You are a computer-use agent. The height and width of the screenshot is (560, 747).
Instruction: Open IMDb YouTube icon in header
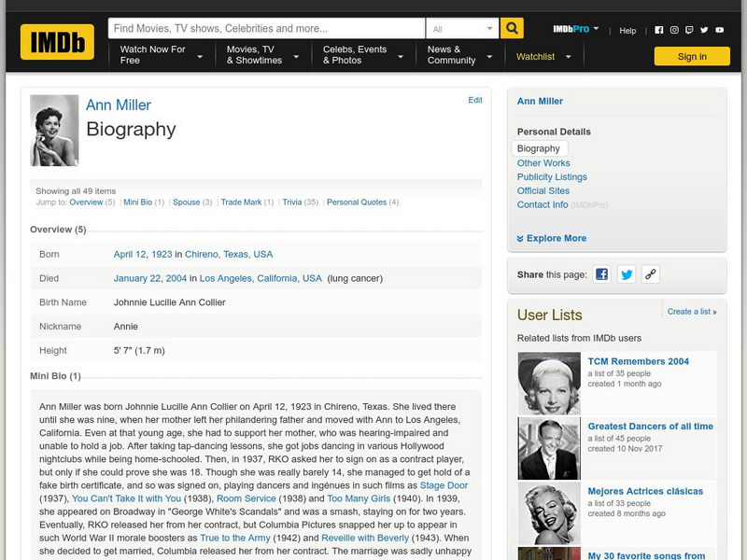719,30
